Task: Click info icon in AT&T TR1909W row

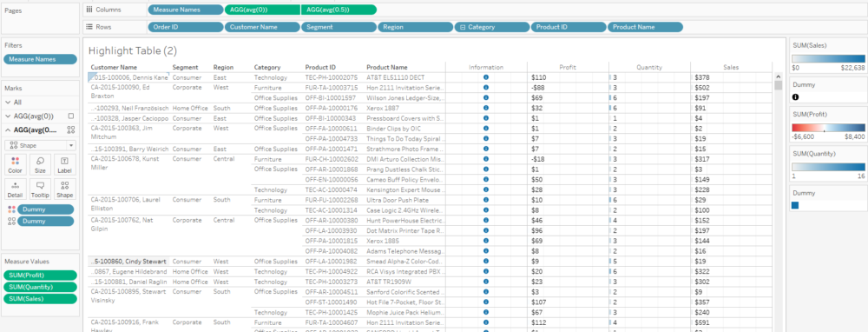Action: pos(486,281)
